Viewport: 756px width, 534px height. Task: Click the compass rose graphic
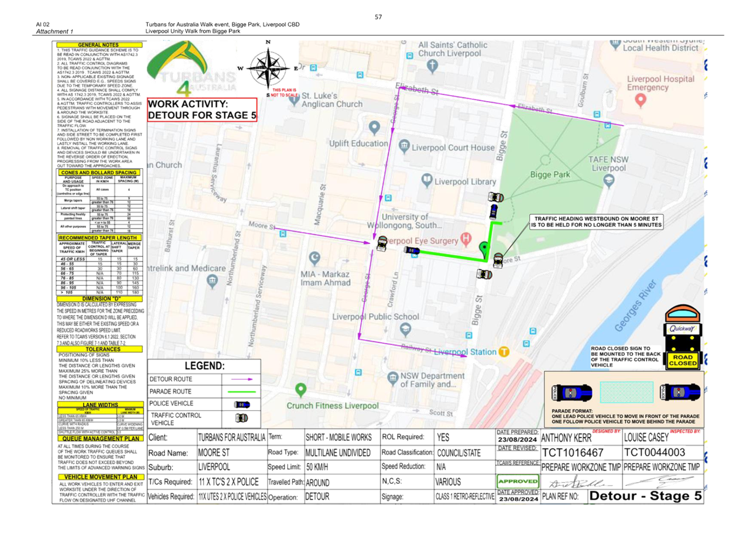(268, 68)
